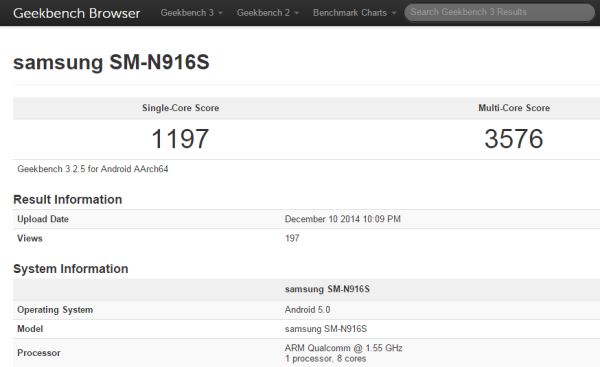600x367 pixels.
Task: Select the Model value samsung SM-N916S
Action: click(326, 329)
